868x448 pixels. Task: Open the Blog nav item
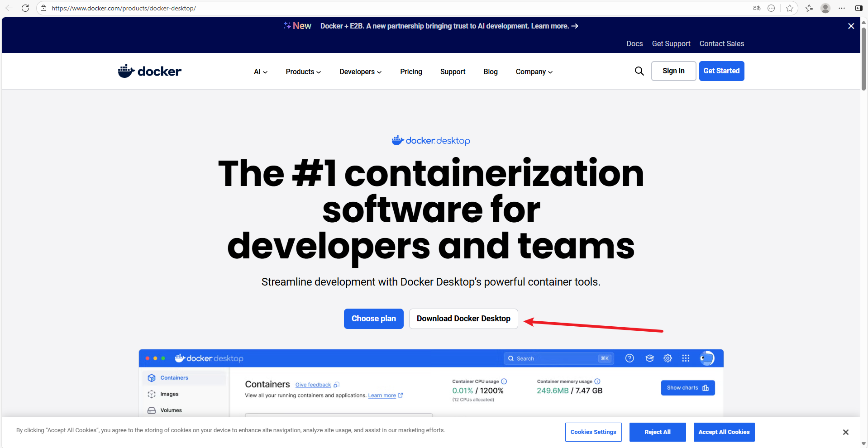[491, 71]
